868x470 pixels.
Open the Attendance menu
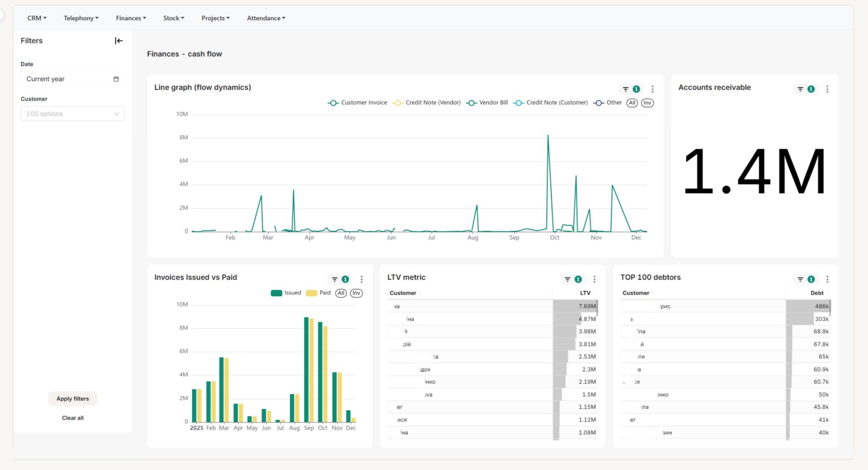coord(266,18)
